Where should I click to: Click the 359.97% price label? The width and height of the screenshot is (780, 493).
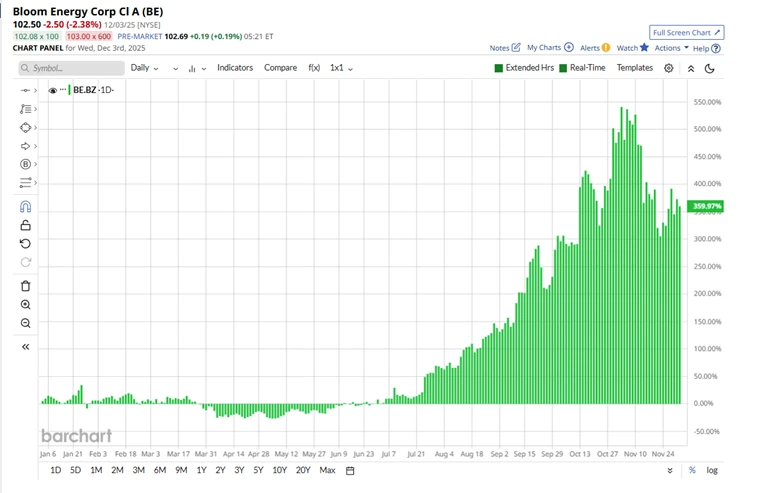coord(706,206)
